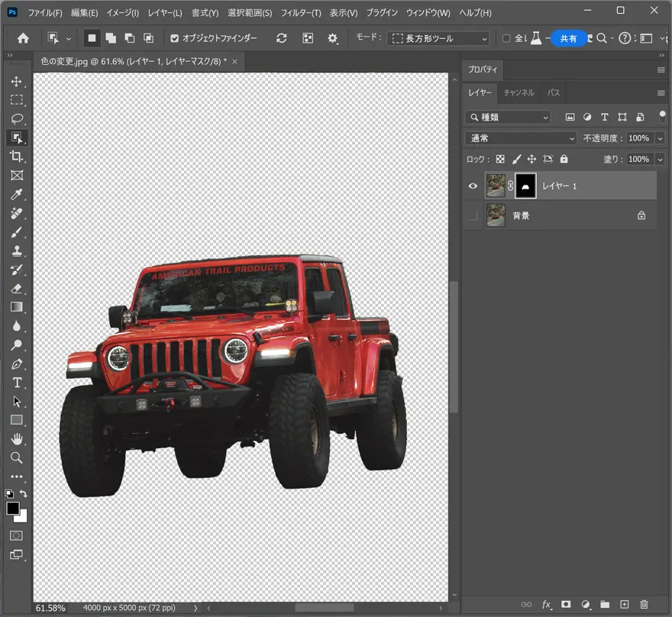
Task: Select the Horizontal Type tool
Action: [x=17, y=383]
